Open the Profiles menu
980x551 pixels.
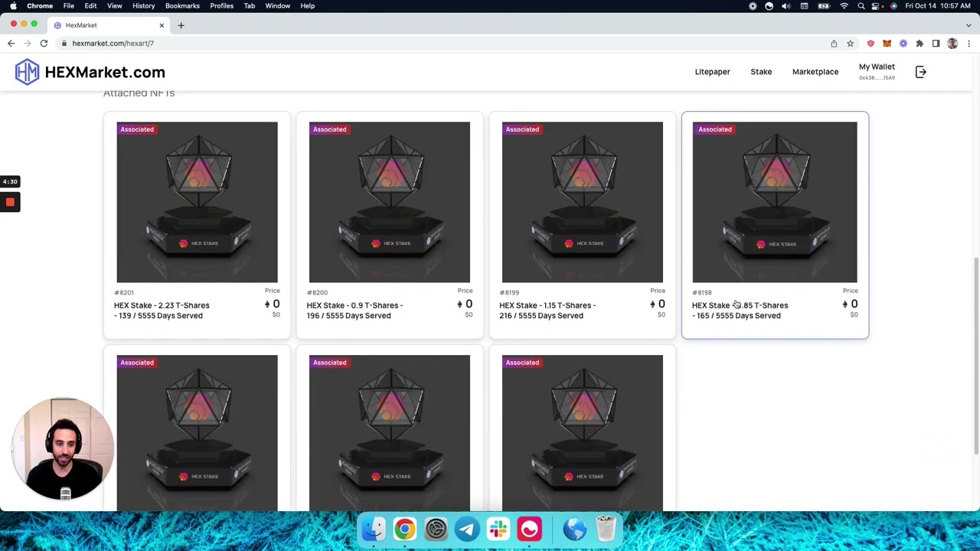tap(221, 6)
